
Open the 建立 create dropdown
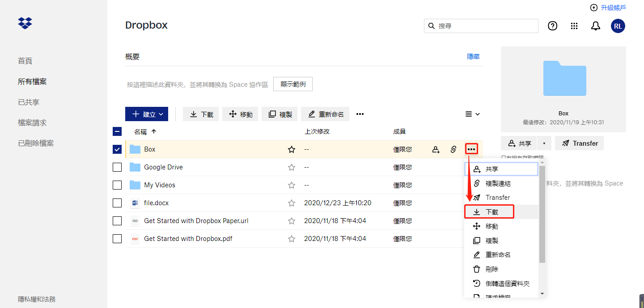click(147, 114)
